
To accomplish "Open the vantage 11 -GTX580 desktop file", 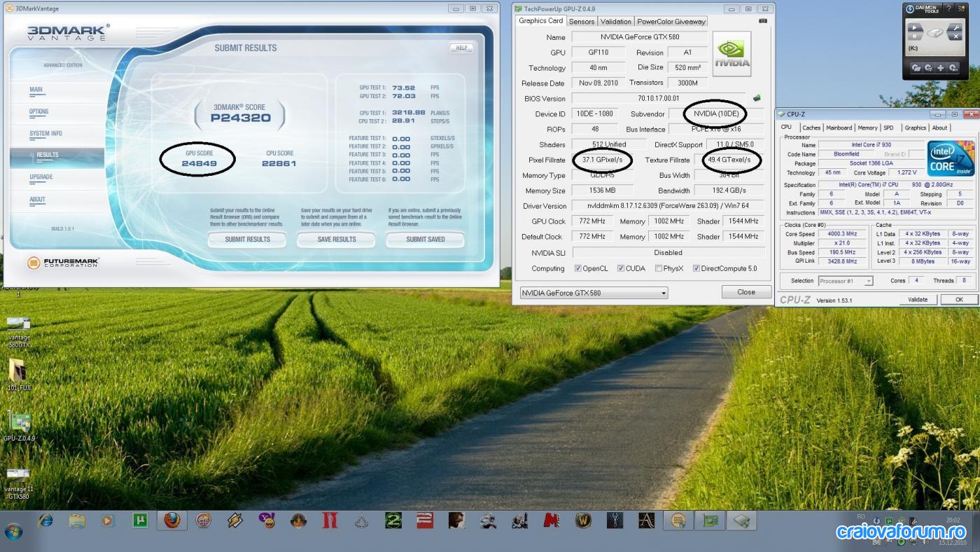I will coord(18,483).
